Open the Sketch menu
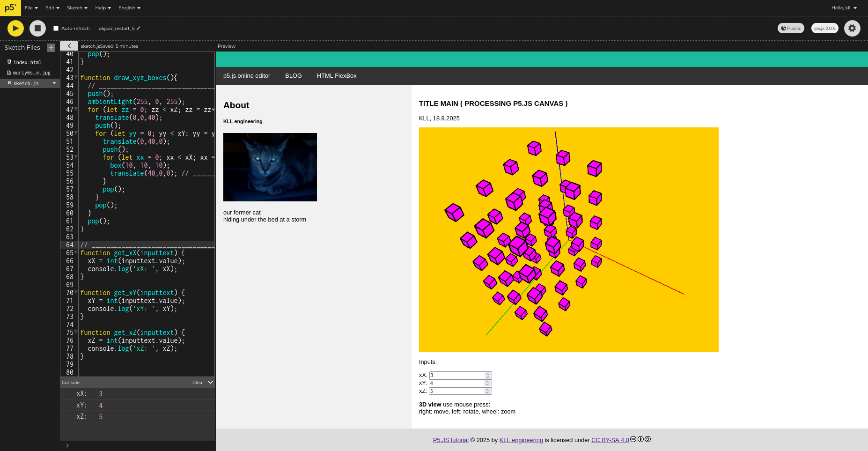 pos(77,8)
